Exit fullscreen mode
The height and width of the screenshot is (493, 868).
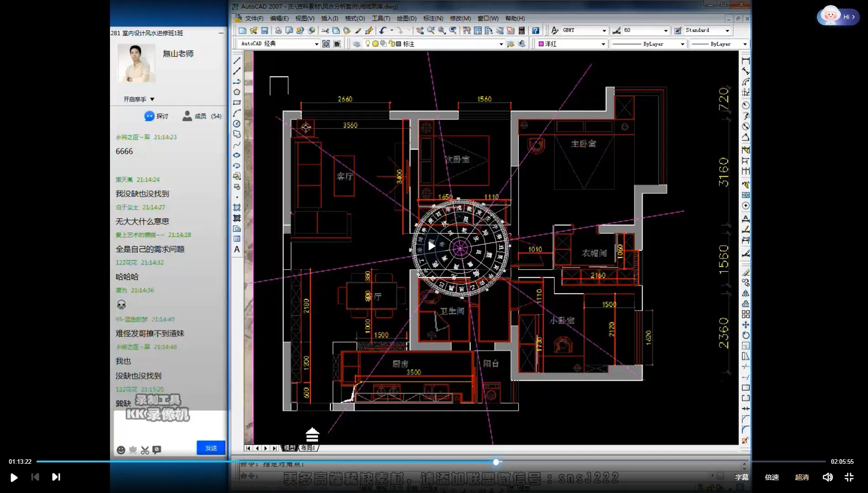pyautogui.click(x=849, y=477)
